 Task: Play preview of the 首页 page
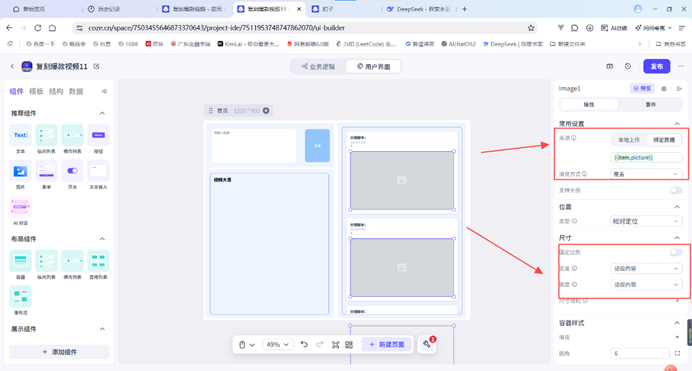(266, 111)
